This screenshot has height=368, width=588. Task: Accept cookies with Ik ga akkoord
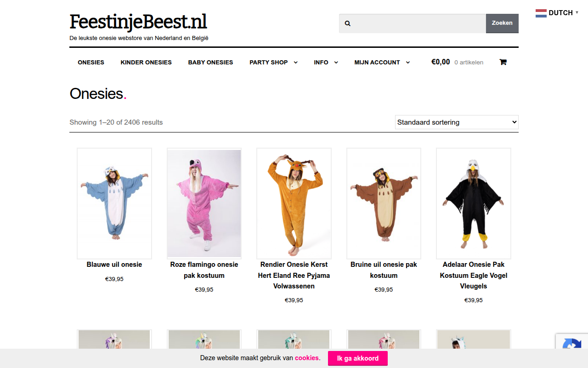point(358,358)
